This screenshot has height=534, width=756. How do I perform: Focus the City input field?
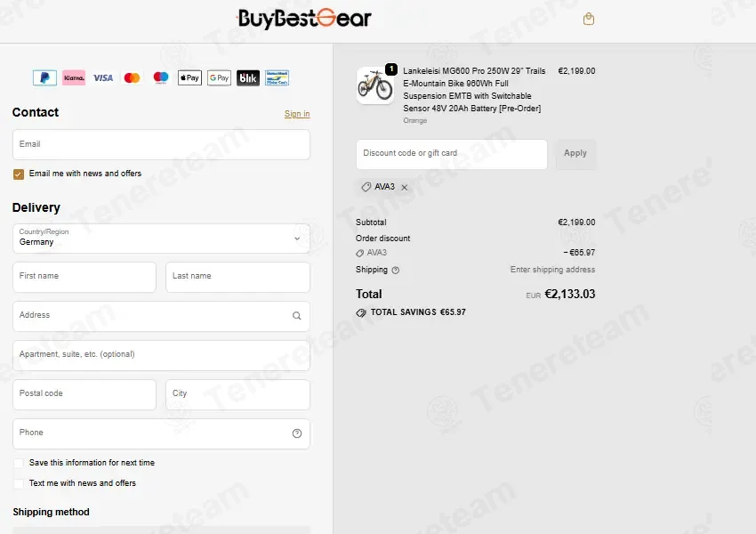coord(237,394)
